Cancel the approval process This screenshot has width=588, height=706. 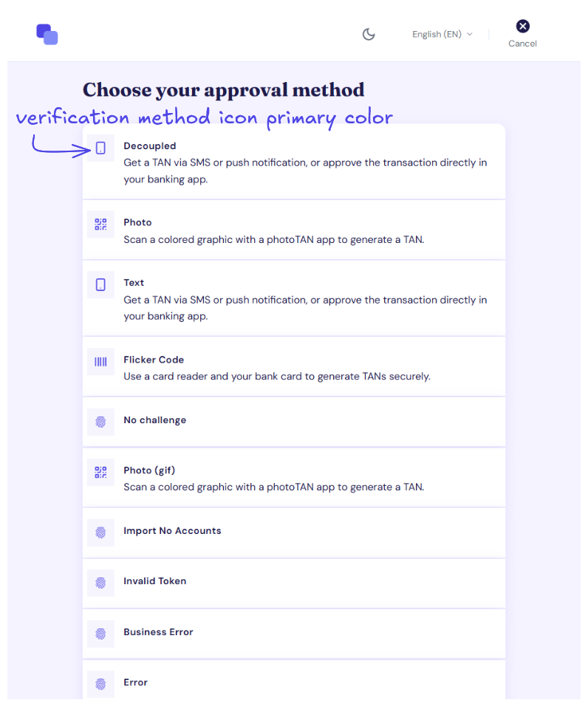point(522,34)
